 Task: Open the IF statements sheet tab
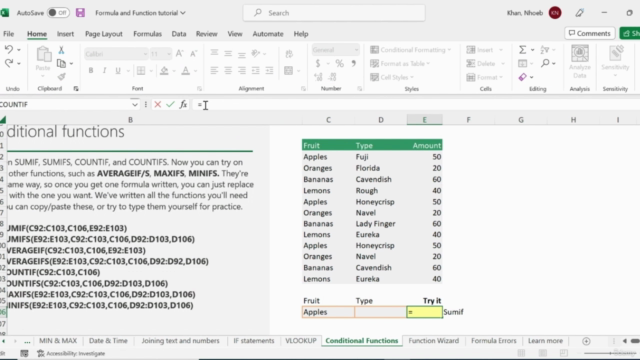(254, 341)
